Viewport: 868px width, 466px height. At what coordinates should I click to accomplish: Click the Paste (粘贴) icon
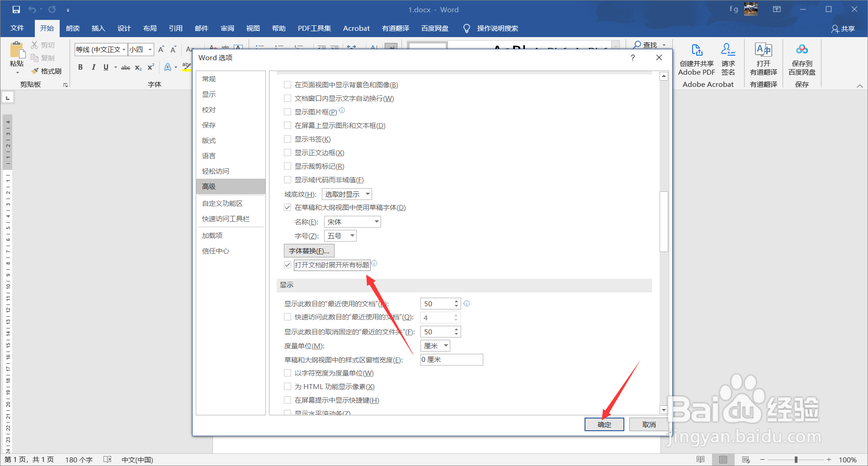point(17,50)
